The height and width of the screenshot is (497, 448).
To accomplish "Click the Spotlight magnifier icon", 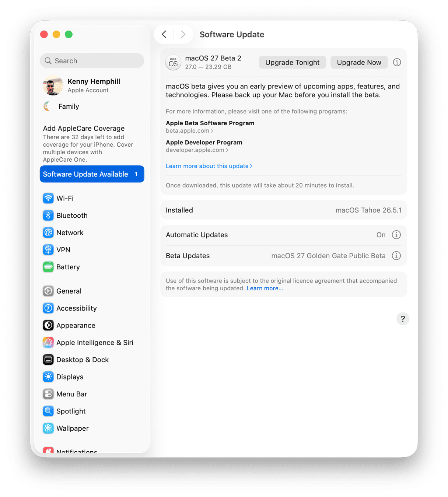I will 48,411.
